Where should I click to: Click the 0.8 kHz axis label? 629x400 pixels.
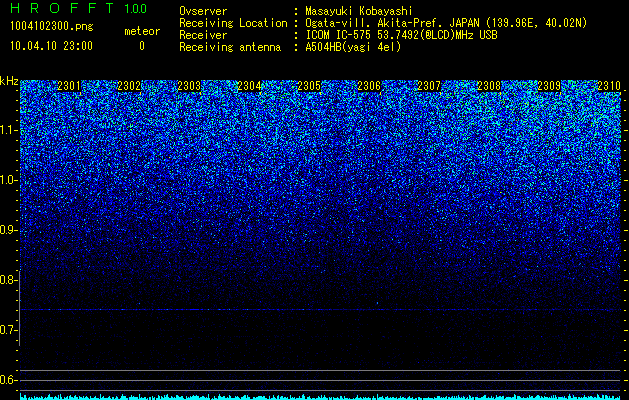click(9, 280)
